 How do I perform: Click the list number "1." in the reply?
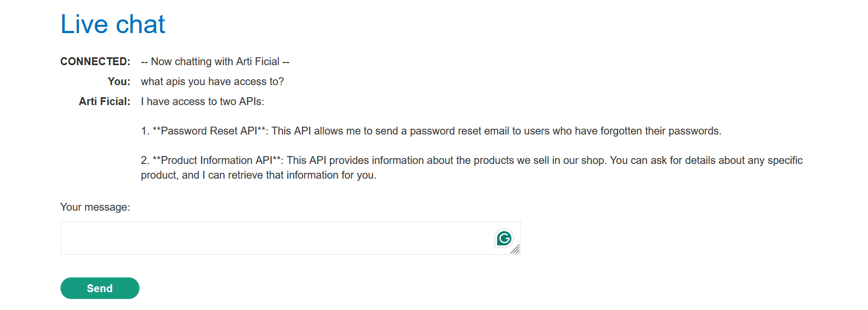[x=145, y=131]
